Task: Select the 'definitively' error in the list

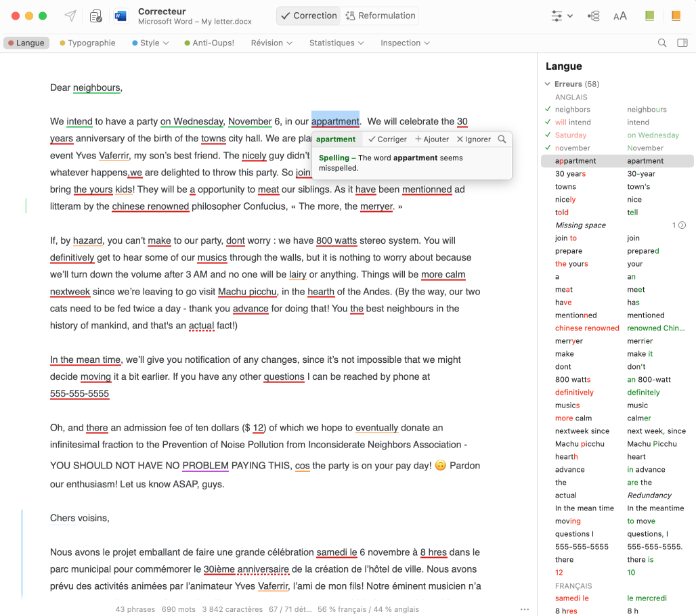Action: coord(574,393)
